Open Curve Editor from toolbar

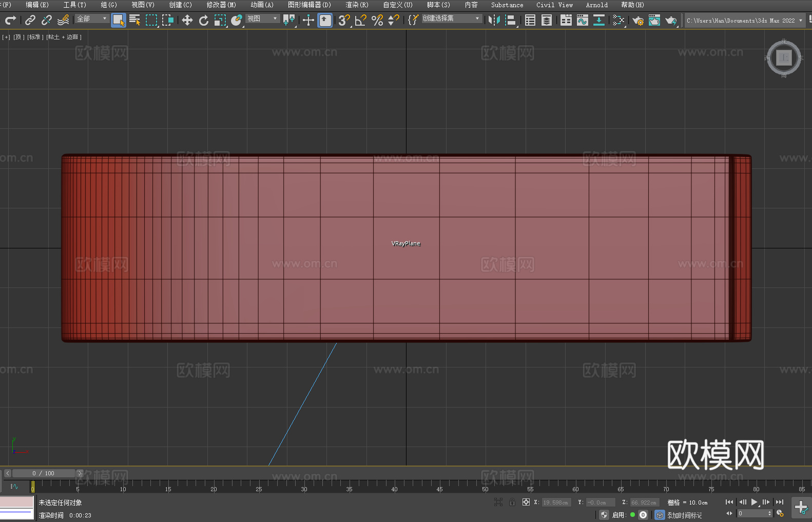[x=583, y=20]
